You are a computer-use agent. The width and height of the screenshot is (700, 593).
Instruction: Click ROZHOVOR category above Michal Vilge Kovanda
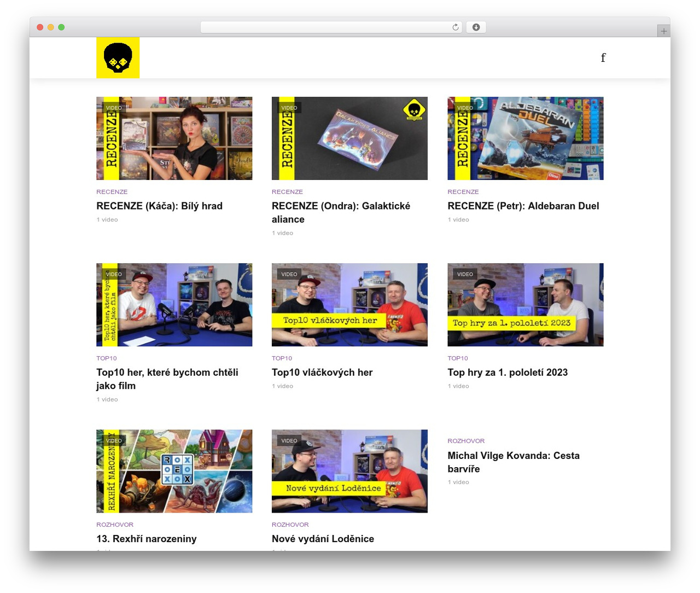point(466,441)
